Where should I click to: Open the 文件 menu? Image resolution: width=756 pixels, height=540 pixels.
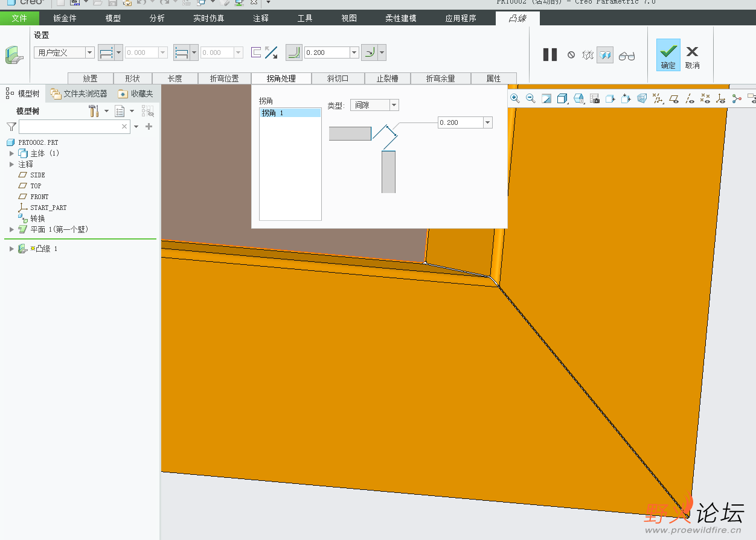tap(19, 18)
